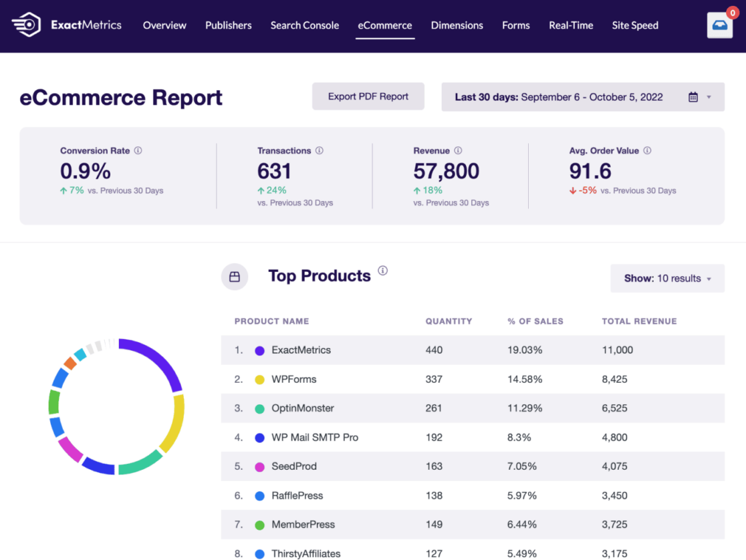Click MemberPress green color dot

[260, 525]
